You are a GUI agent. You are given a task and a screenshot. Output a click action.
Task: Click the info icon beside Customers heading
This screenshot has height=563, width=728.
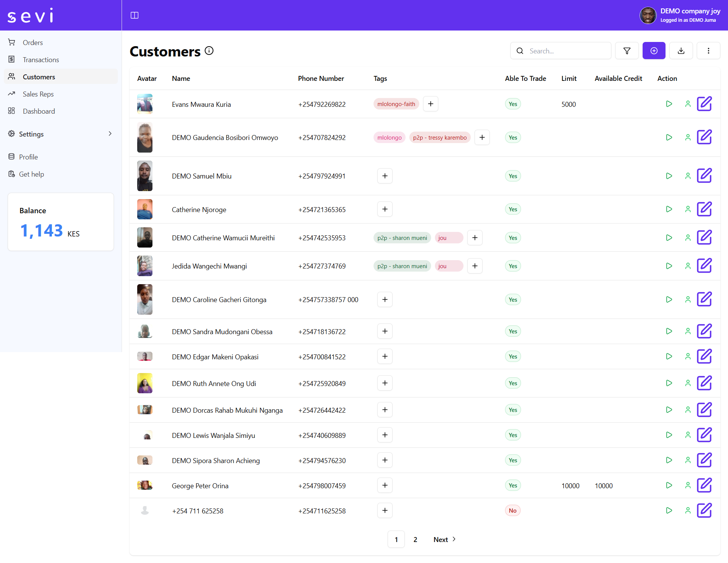pyautogui.click(x=209, y=50)
